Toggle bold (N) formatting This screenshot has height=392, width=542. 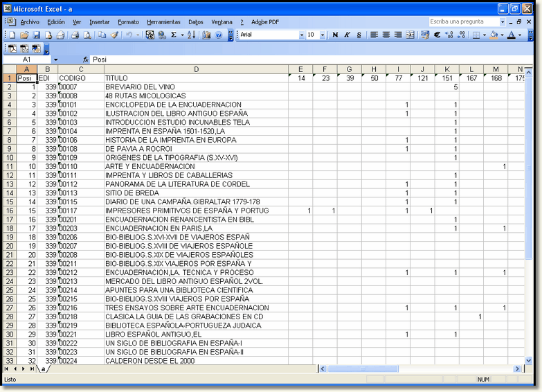click(x=335, y=35)
